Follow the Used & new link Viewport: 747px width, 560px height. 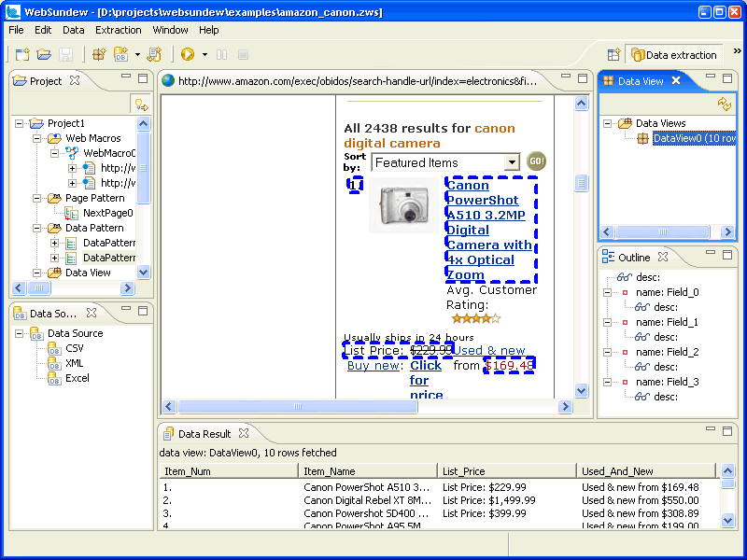pos(488,351)
